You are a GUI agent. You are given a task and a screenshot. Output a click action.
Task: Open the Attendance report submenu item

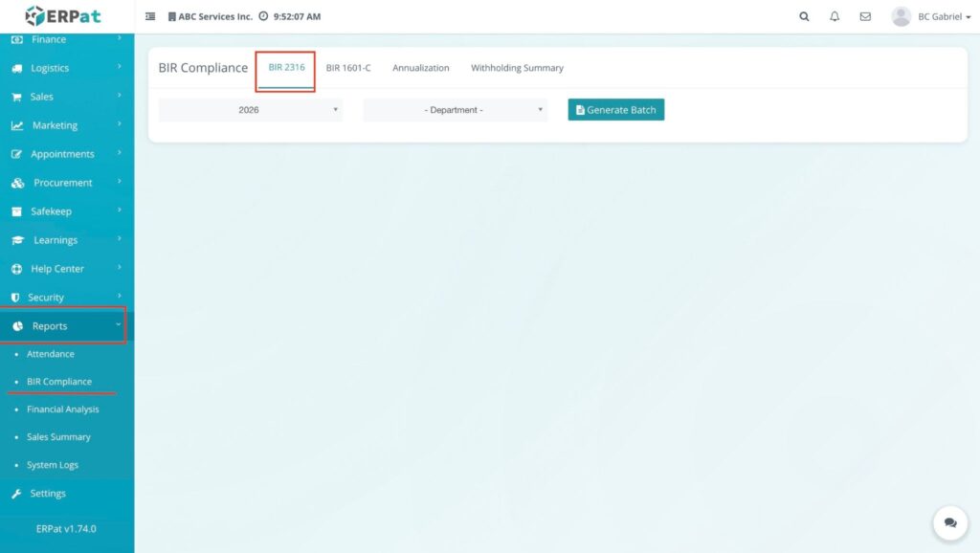click(x=50, y=354)
